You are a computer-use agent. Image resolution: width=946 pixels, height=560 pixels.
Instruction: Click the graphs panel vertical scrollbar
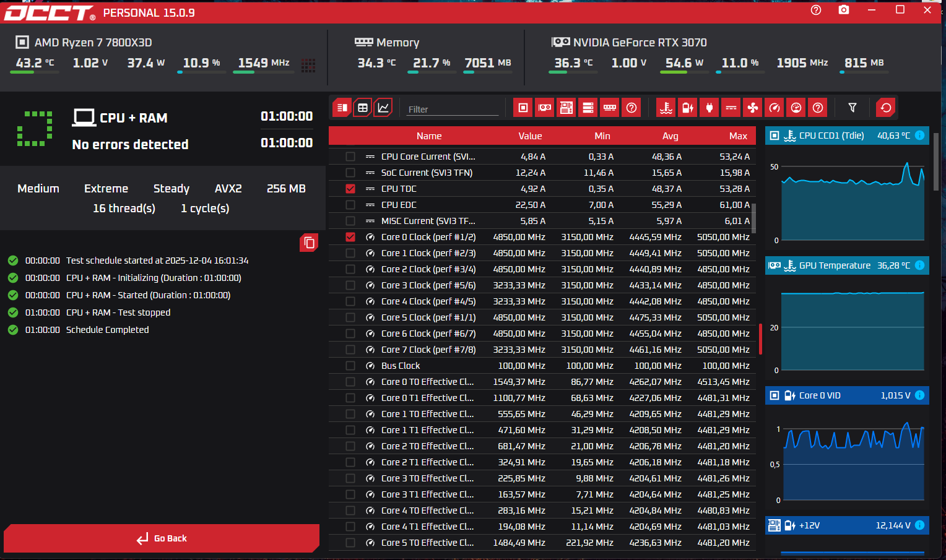pos(936,162)
